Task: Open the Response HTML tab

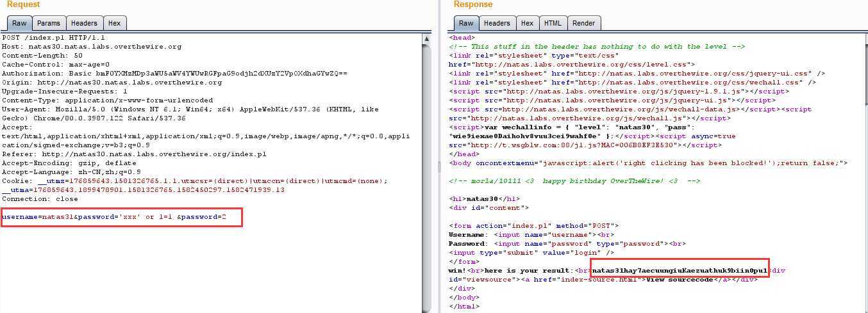Action: coord(553,23)
